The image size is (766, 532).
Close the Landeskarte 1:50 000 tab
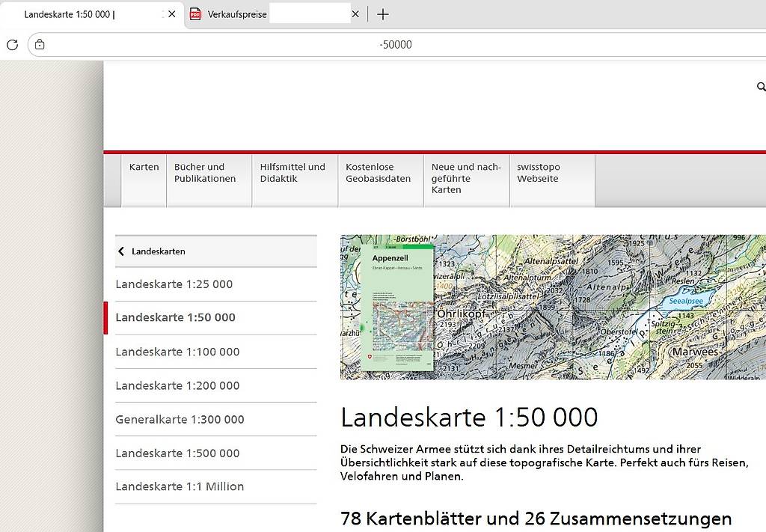[171, 14]
